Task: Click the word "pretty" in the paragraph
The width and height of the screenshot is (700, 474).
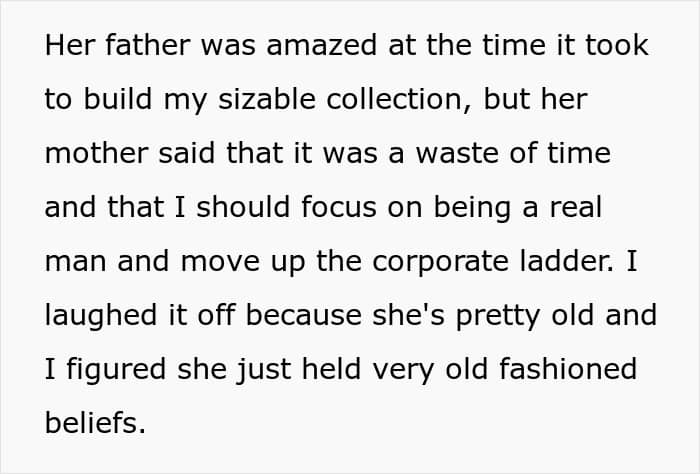Action: click(x=498, y=317)
